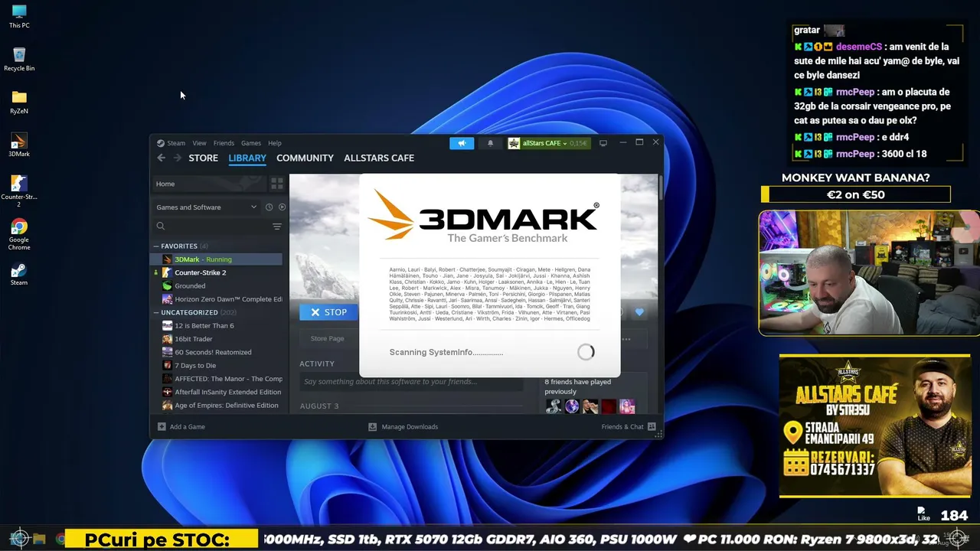Viewport: 980px width, 551px height.
Task: Select 12 is Better Than 6
Action: click(x=216, y=326)
